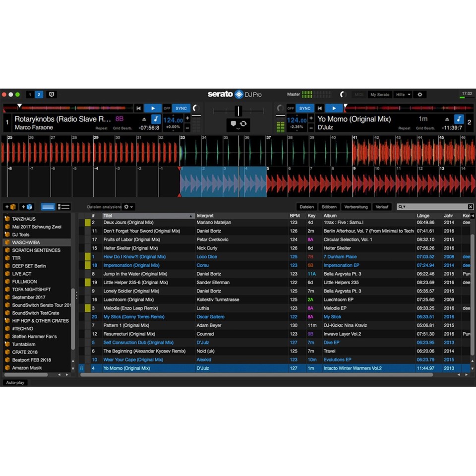Switch to the Verlauf panel
Image resolution: width=476 pixels, height=476 pixels.
pos(382,207)
